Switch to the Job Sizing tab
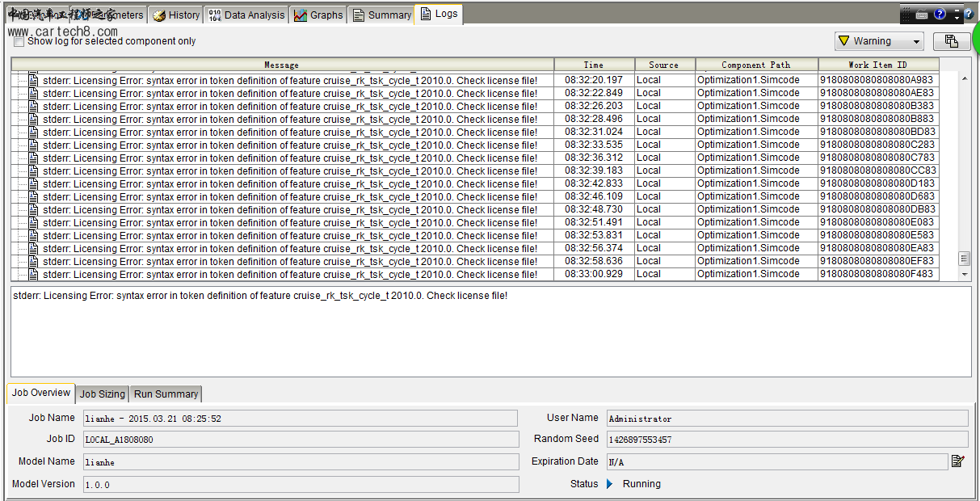 click(x=102, y=394)
